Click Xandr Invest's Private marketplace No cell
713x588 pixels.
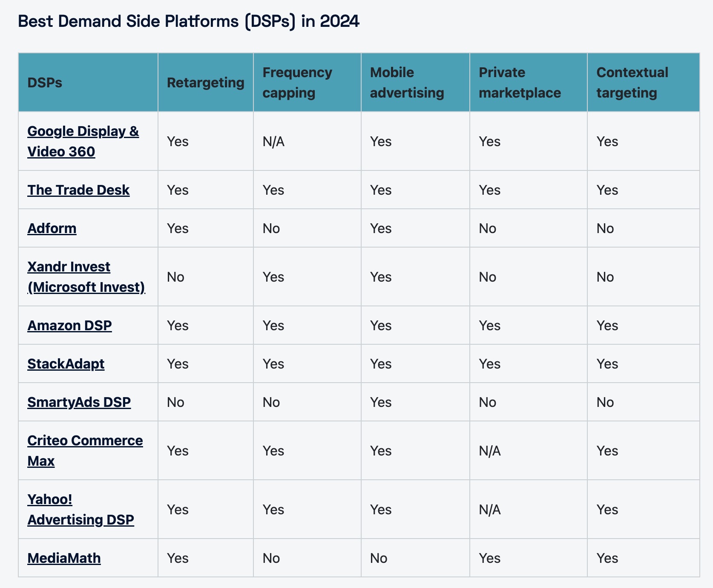[x=529, y=277]
